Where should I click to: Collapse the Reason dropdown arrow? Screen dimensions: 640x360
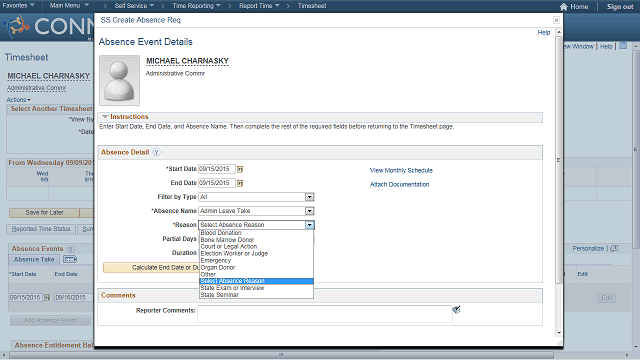tap(309, 225)
